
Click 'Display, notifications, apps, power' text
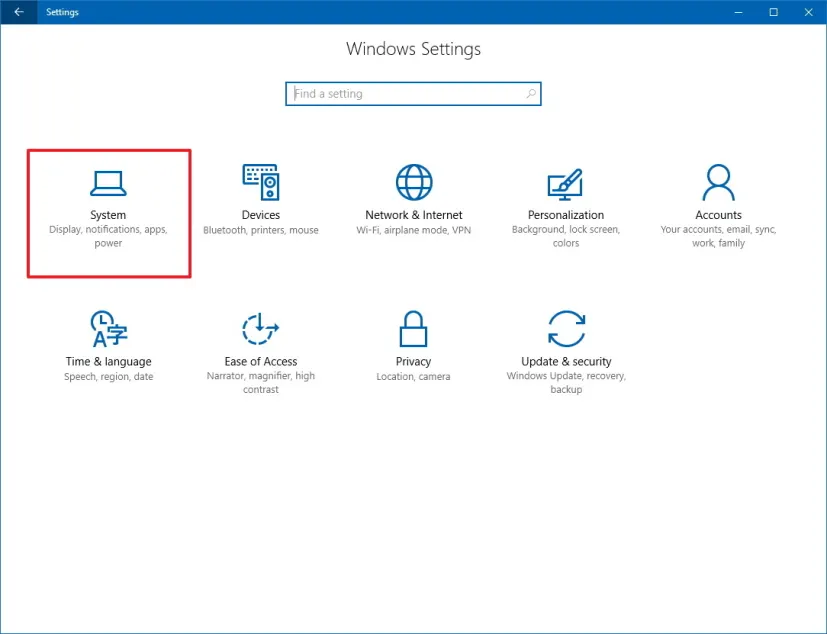coord(108,236)
